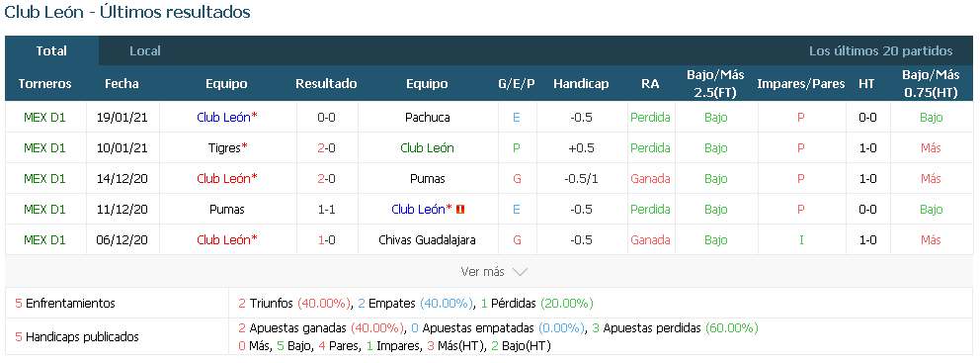
Task: Click the Handicap column header
Action: (581, 84)
